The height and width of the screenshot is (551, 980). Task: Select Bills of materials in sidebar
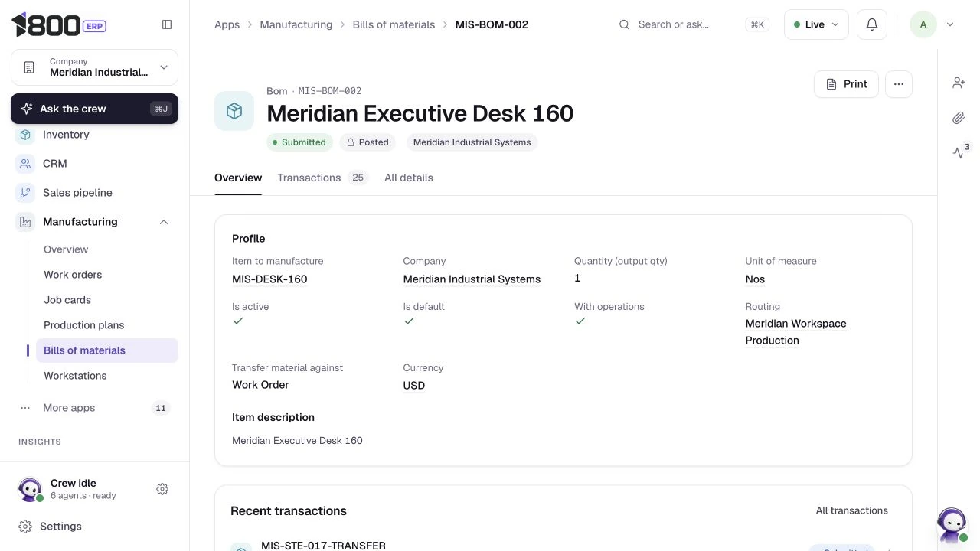[106, 350]
